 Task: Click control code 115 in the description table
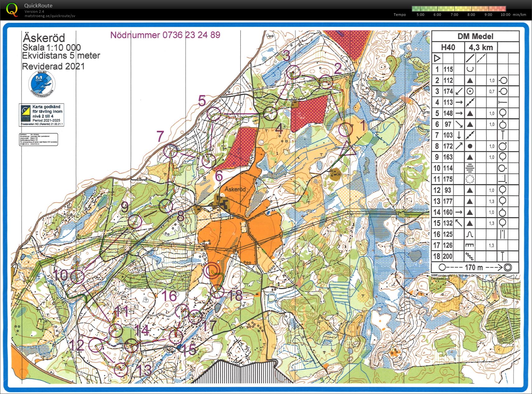pyautogui.click(x=448, y=69)
